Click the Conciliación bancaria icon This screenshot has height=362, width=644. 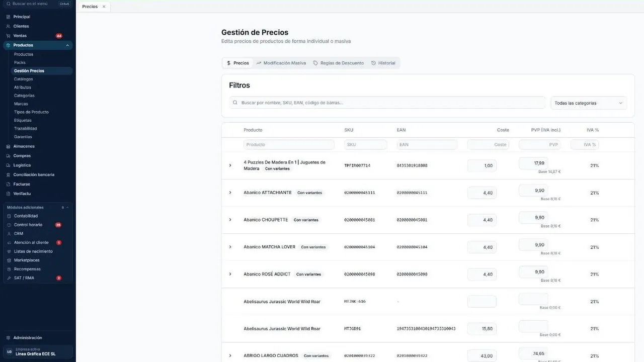[x=8, y=175]
